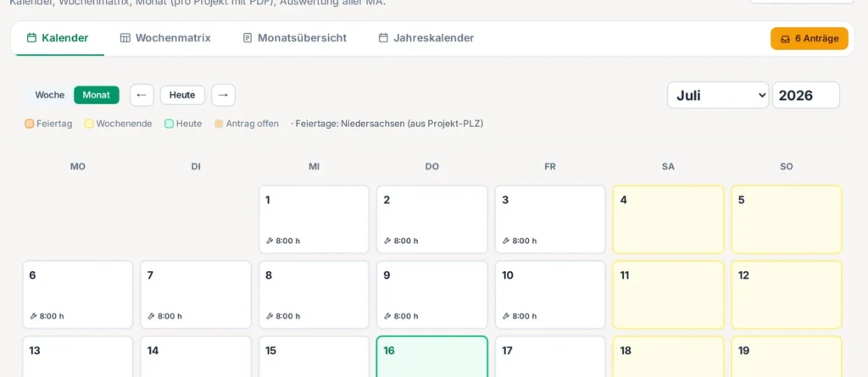The width and height of the screenshot is (868, 377).
Task: Click the document icon beside Monatsübersicht
Action: [248, 38]
